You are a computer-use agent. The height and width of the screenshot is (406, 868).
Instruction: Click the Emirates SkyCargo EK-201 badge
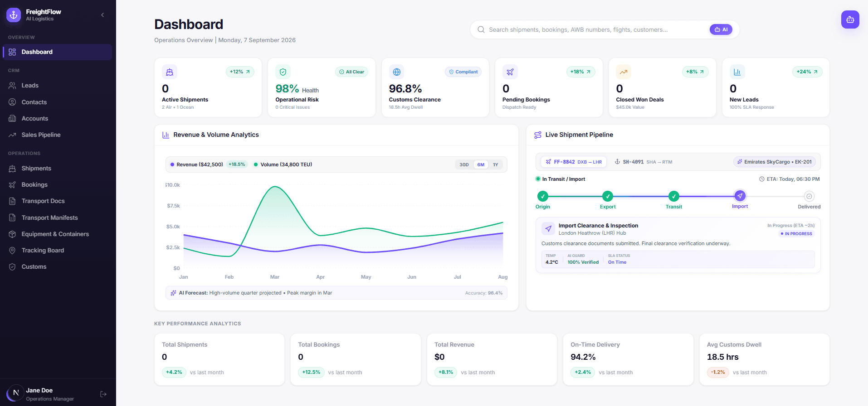point(774,162)
